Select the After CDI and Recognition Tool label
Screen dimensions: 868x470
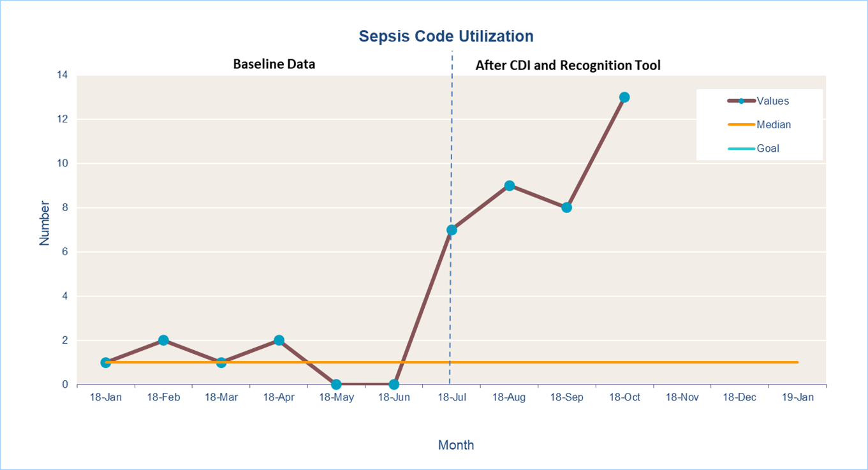tap(568, 65)
